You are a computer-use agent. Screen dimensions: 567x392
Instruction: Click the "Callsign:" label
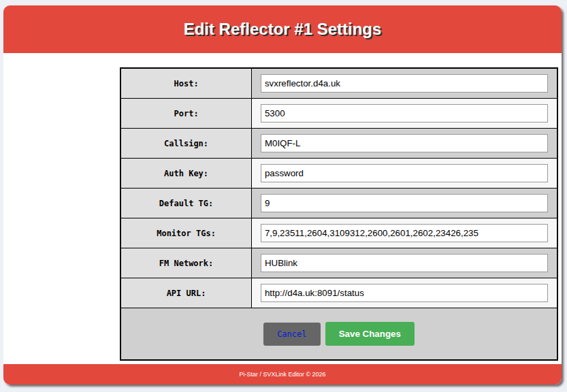click(x=186, y=144)
